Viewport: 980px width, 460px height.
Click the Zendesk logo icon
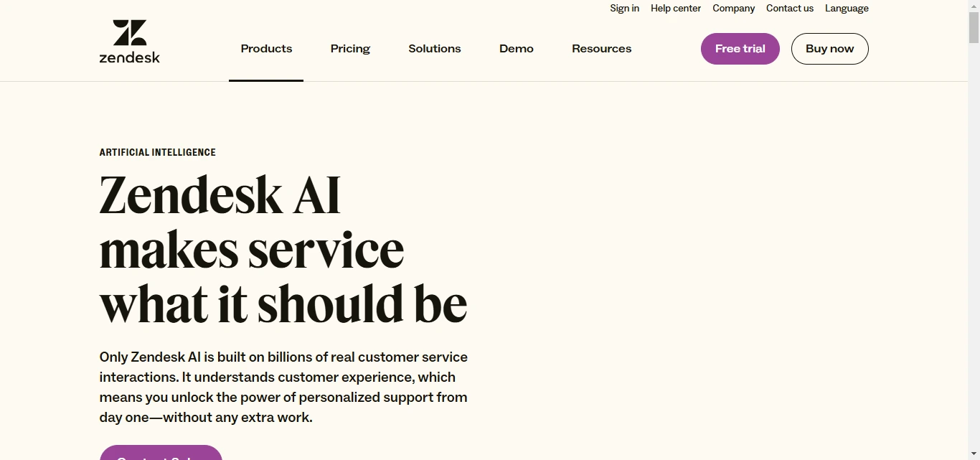coord(130,32)
